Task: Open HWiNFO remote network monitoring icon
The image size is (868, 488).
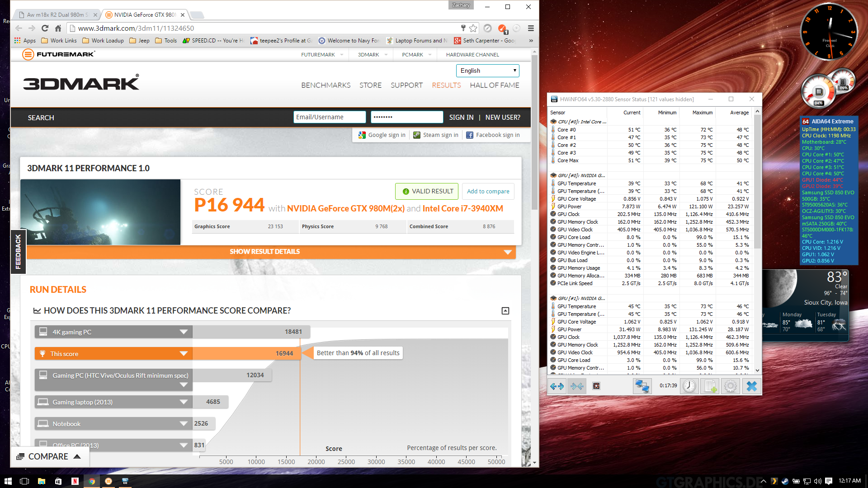Action: tap(642, 386)
